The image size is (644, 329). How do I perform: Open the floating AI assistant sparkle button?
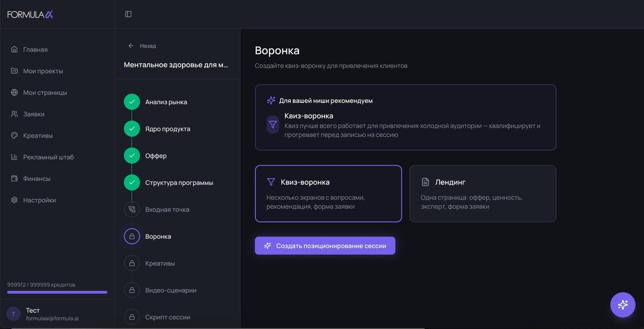tap(623, 305)
